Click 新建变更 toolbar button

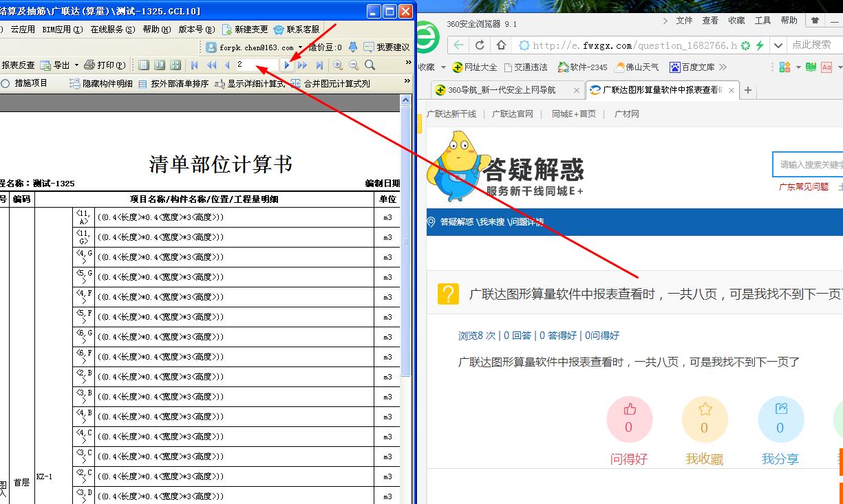(x=244, y=30)
